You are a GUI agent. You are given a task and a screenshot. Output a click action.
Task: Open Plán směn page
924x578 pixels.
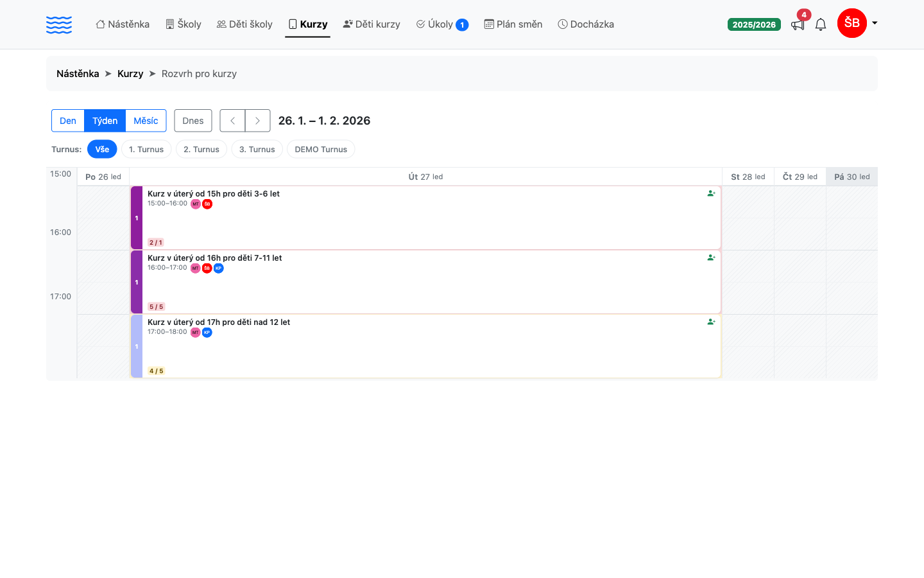513,24
